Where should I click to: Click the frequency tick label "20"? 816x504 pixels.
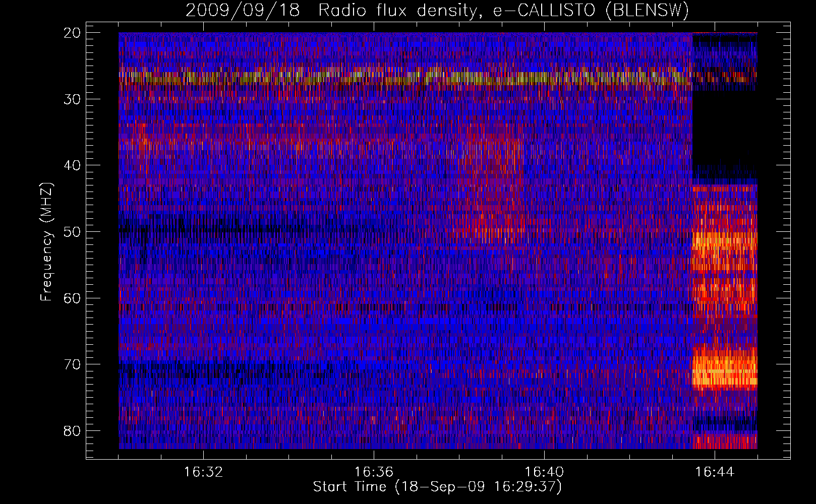tap(73, 33)
